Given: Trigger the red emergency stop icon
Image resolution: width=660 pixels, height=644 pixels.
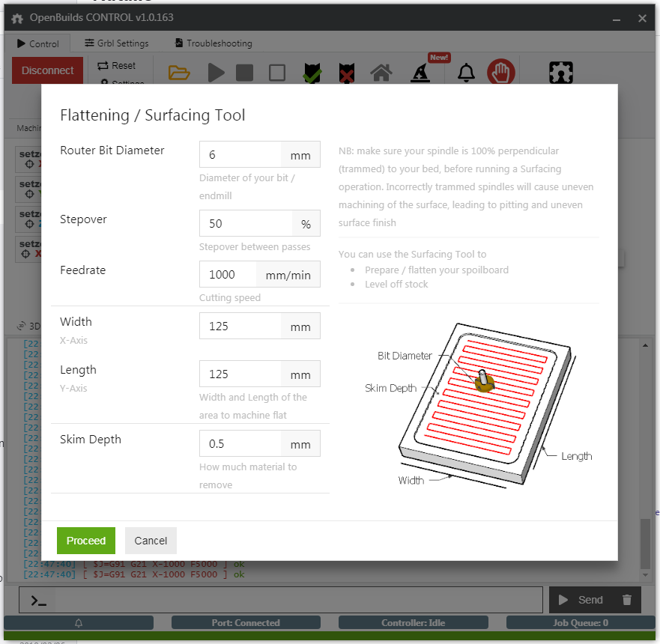Looking at the screenshot, I should tap(500, 72).
